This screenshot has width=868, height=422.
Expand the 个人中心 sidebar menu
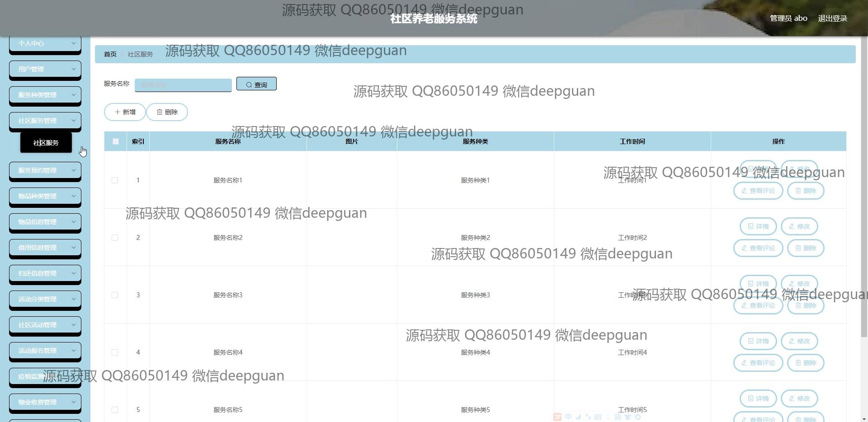[45, 44]
